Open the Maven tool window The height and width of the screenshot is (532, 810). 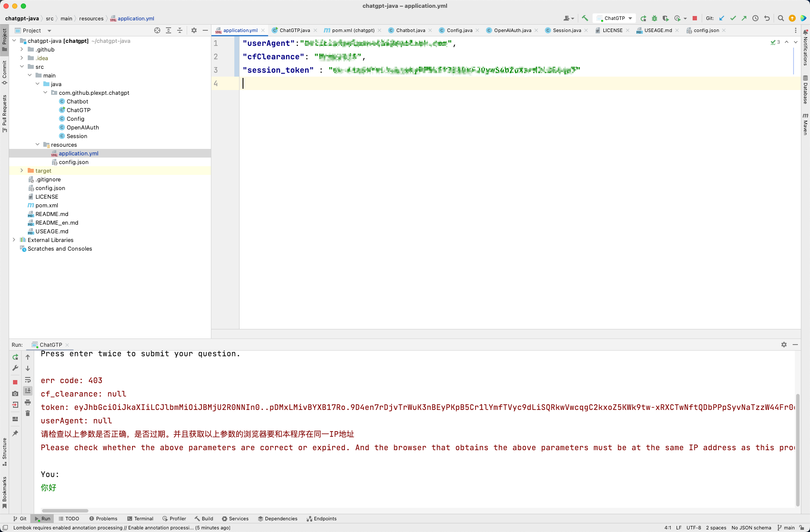click(805, 126)
